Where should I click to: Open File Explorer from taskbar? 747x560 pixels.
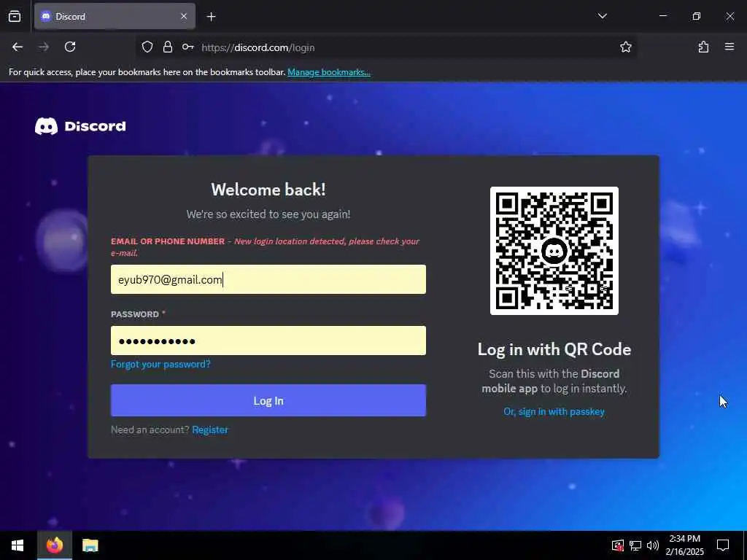[90, 545]
